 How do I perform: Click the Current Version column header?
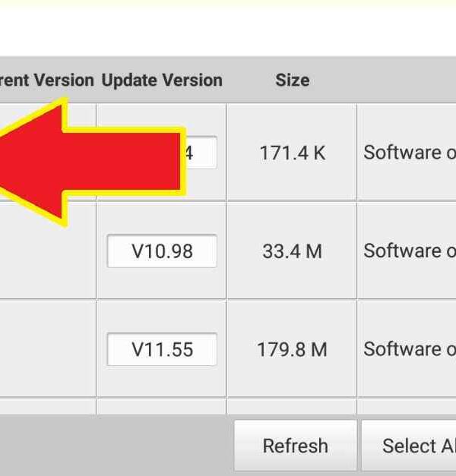tap(47, 80)
